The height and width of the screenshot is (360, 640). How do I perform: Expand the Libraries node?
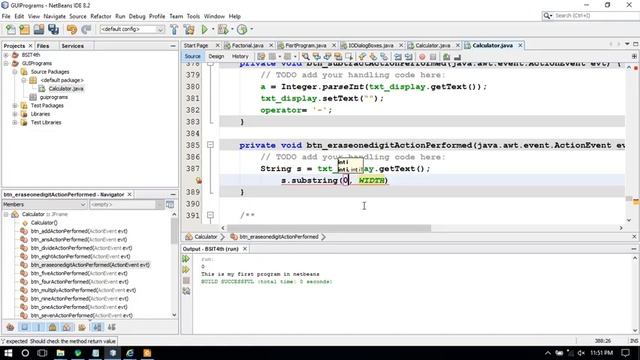(15, 114)
